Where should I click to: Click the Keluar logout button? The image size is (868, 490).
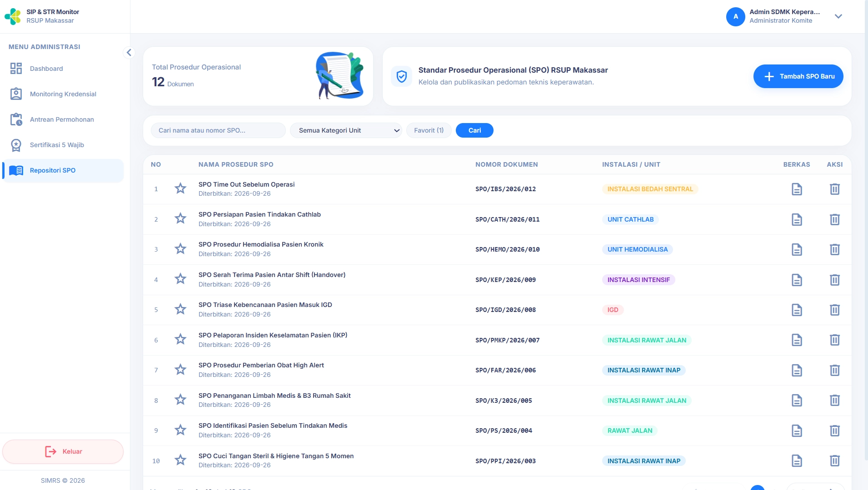click(63, 451)
